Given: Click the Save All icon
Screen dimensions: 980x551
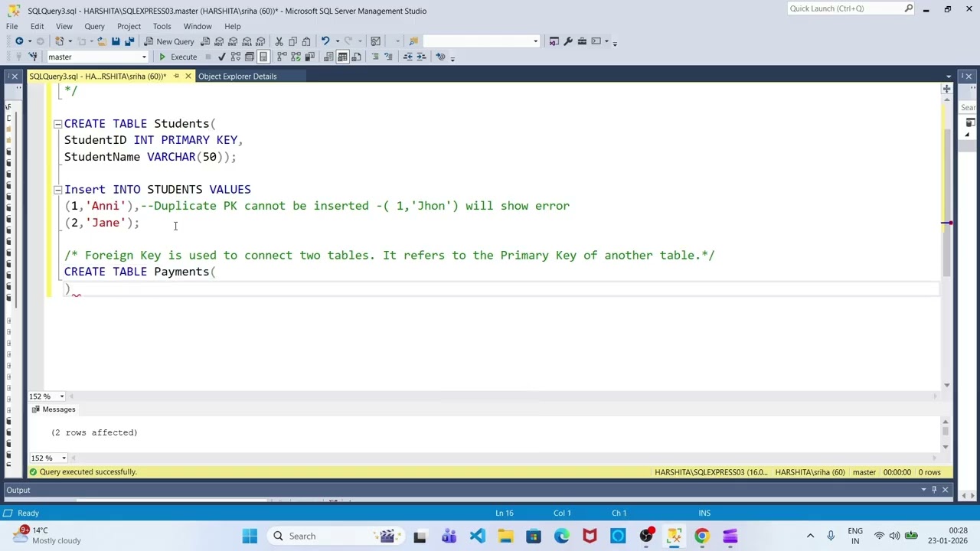Looking at the screenshot, I should [129, 41].
